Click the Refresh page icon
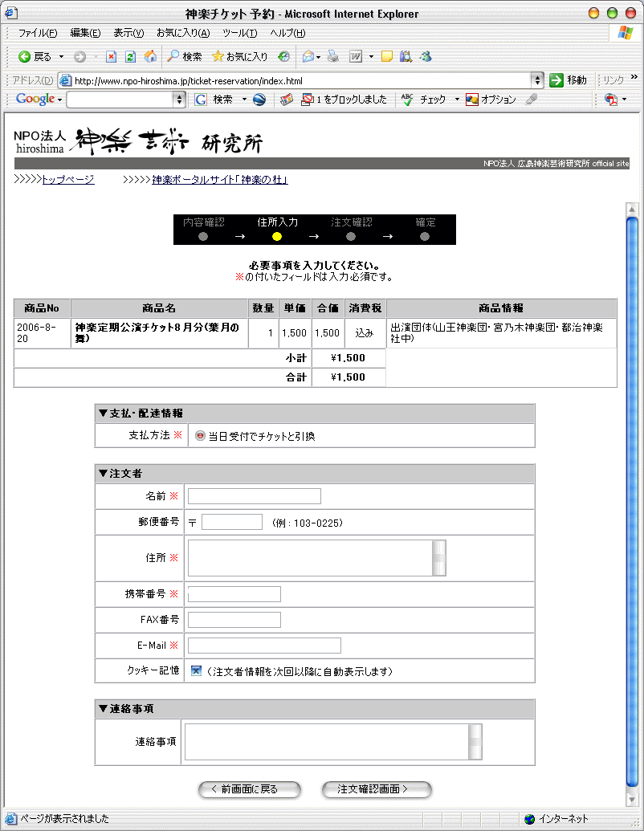 (130, 56)
